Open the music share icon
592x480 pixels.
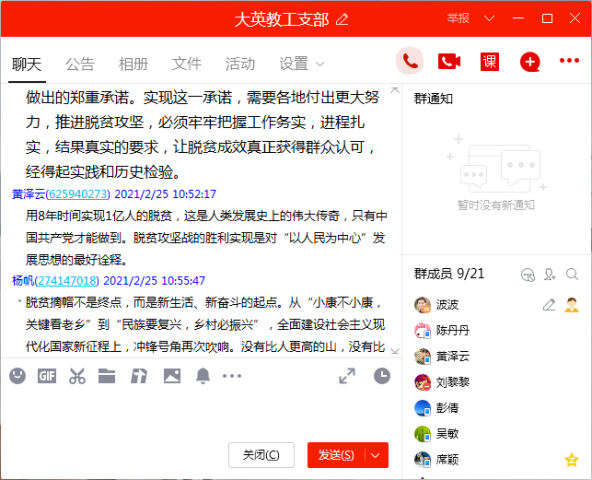(x=139, y=376)
